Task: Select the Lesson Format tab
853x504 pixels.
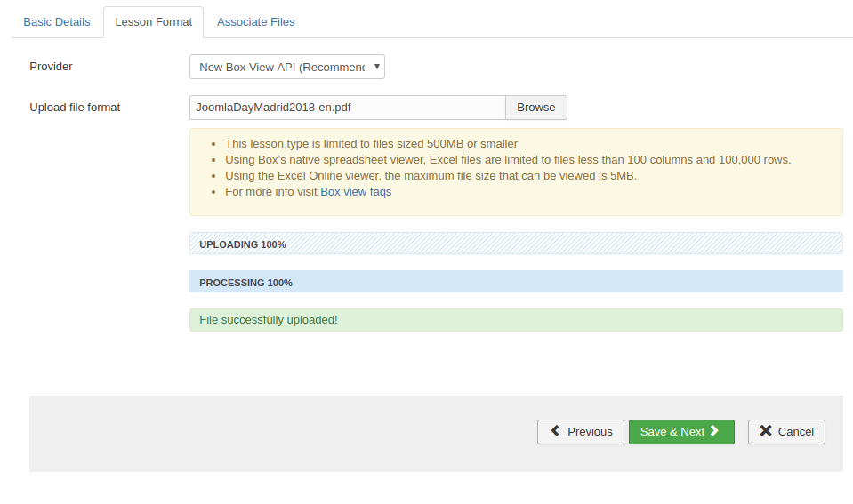Action: pyautogui.click(x=153, y=21)
